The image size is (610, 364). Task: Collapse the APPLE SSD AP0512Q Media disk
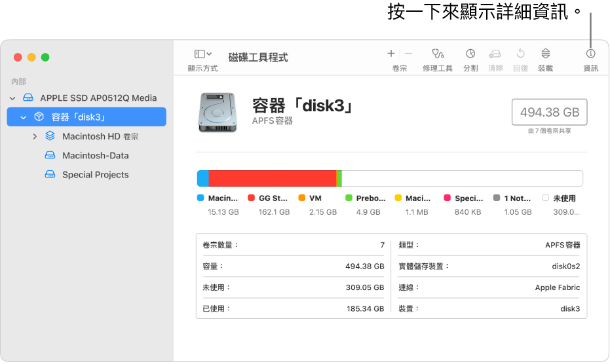click(12, 98)
